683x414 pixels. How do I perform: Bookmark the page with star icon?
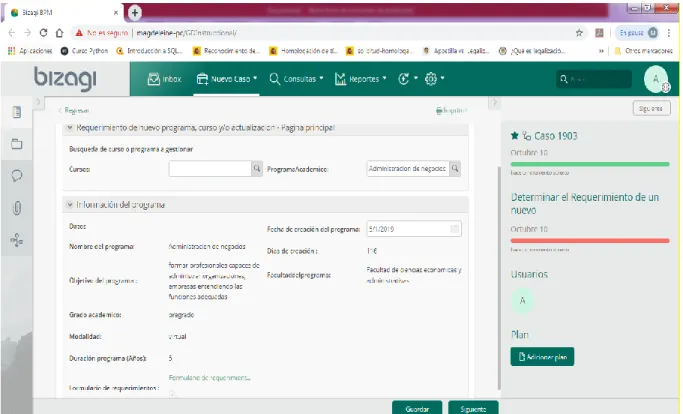point(579,33)
